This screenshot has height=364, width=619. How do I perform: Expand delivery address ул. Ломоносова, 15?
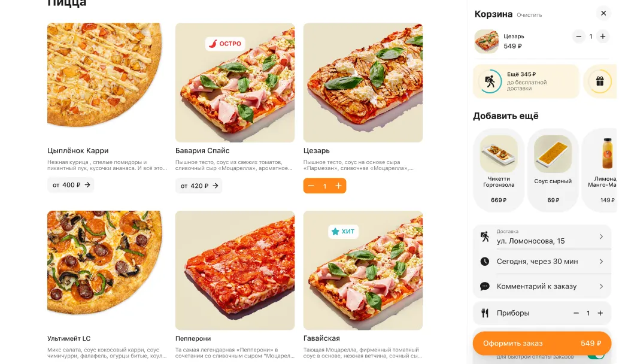coord(542,237)
